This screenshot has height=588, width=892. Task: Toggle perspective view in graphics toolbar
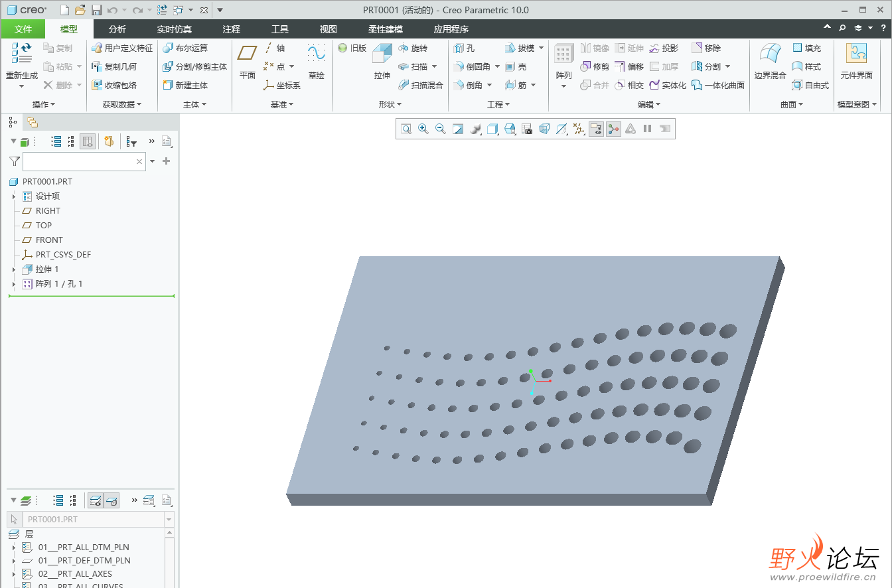point(544,129)
